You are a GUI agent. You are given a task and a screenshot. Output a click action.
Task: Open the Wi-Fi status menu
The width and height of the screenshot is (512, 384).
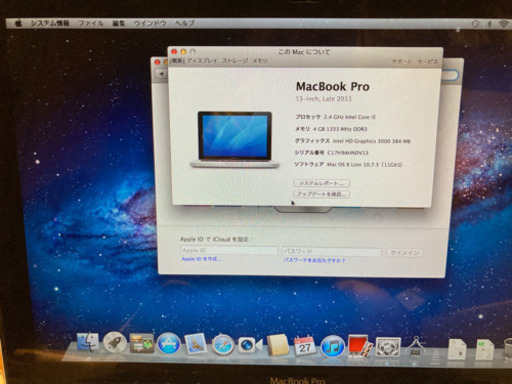pos(504,24)
